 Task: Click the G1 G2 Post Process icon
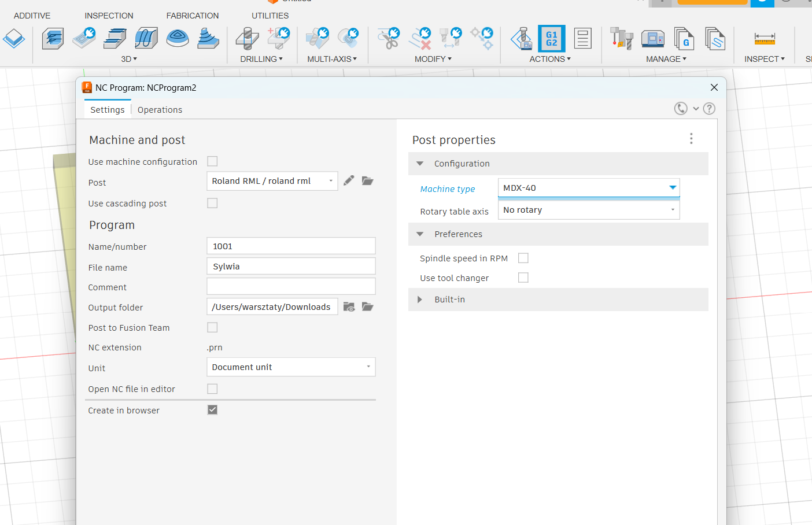[x=552, y=39]
